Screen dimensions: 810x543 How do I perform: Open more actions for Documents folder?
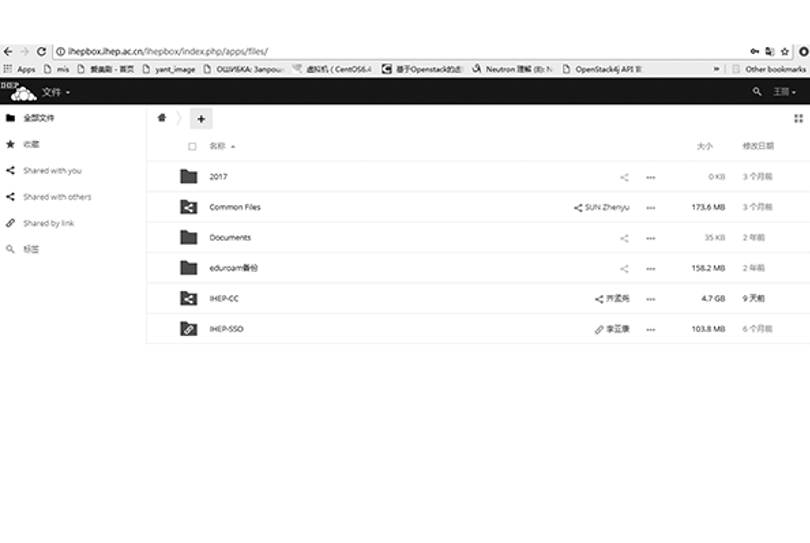coord(651,238)
